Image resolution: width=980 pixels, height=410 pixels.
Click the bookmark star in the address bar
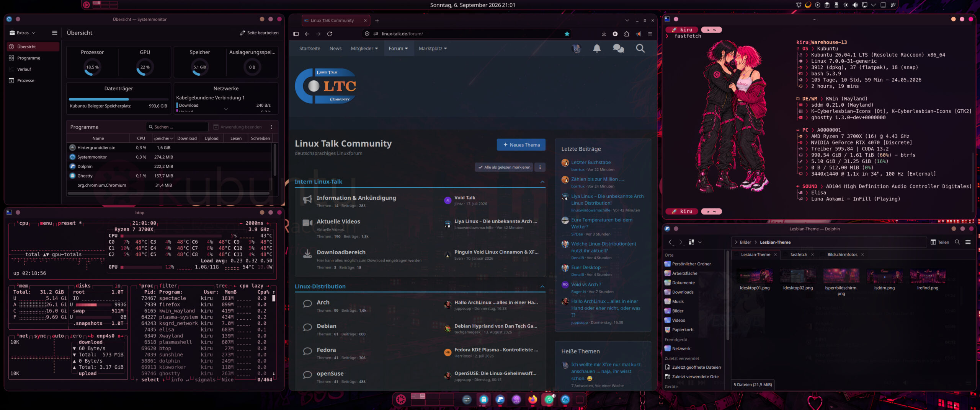[x=567, y=34]
